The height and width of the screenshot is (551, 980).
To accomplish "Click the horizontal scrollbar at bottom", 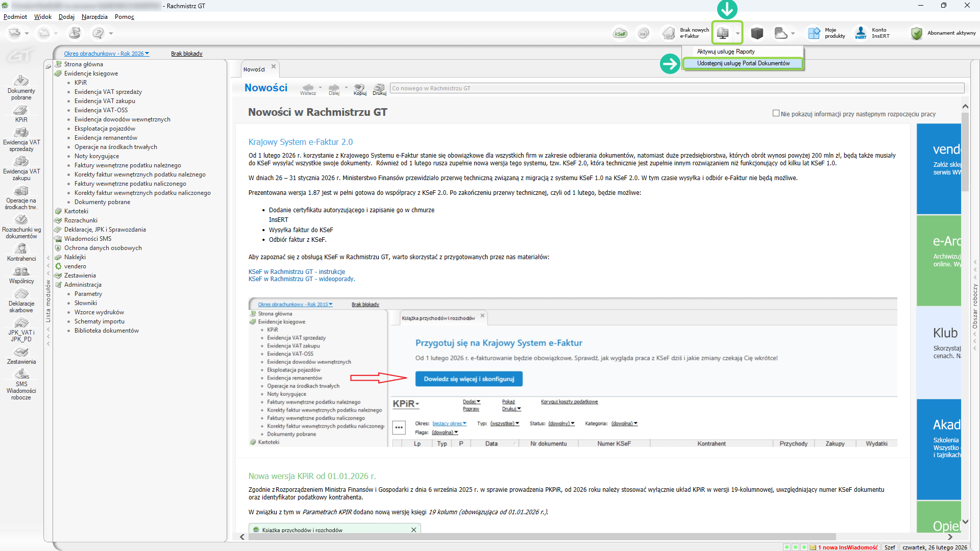I will [541, 537].
